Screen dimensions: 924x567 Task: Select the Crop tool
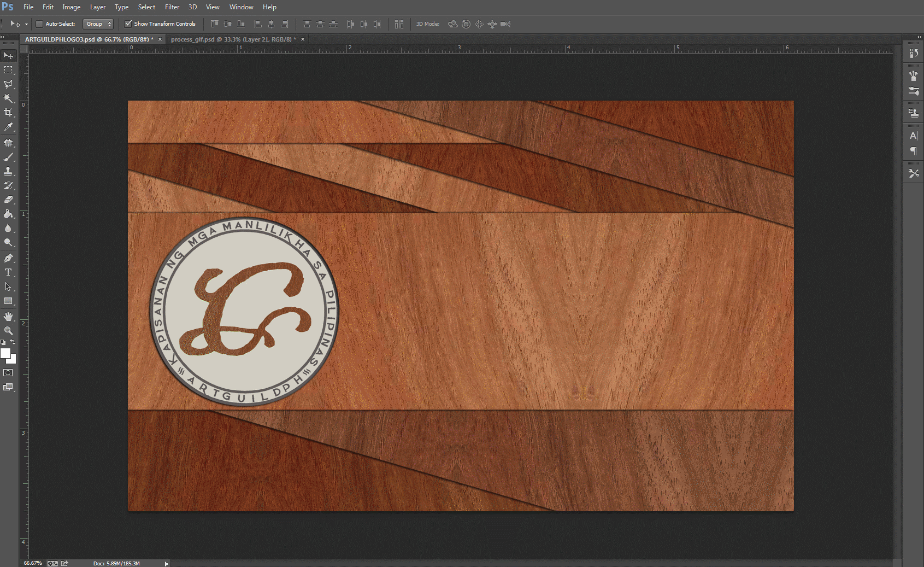(x=8, y=113)
